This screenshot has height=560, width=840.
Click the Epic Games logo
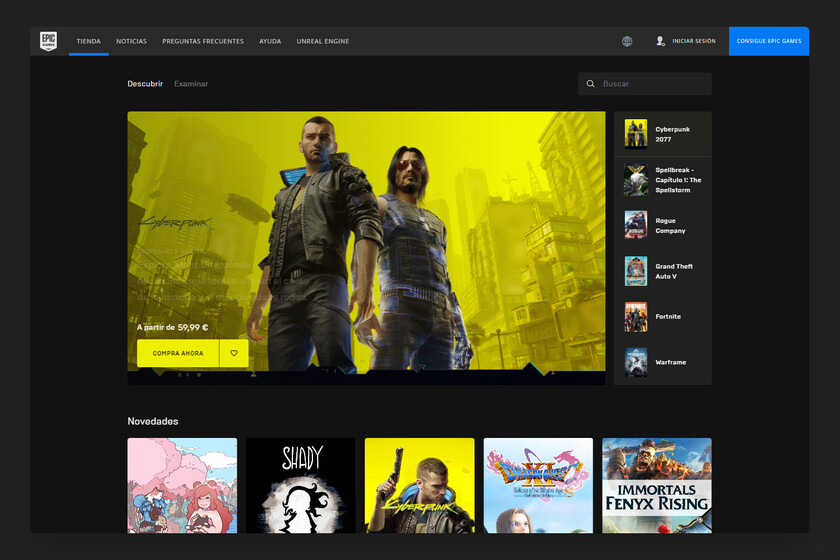coord(48,41)
